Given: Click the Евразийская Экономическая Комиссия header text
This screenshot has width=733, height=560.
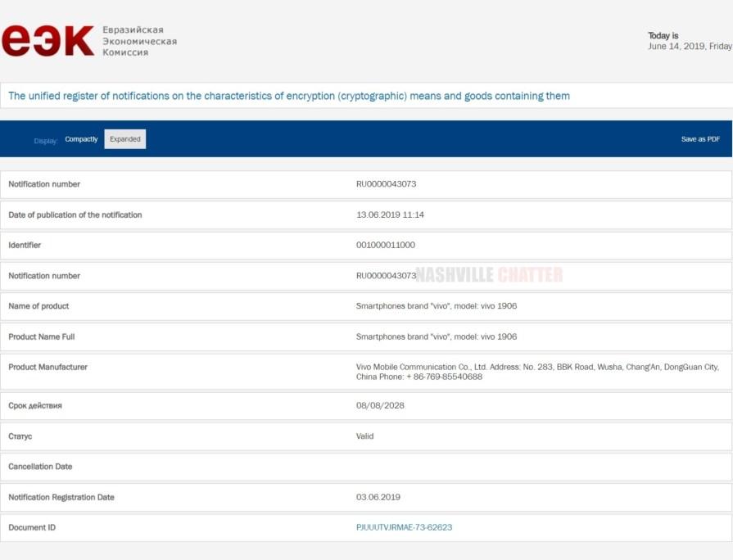Looking at the screenshot, I should (139, 41).
